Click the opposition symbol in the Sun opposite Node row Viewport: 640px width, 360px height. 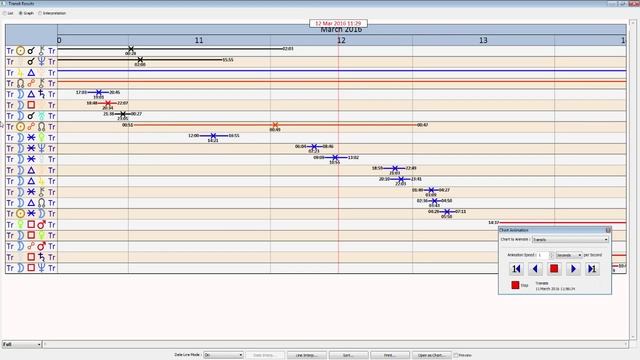point(31,127)
